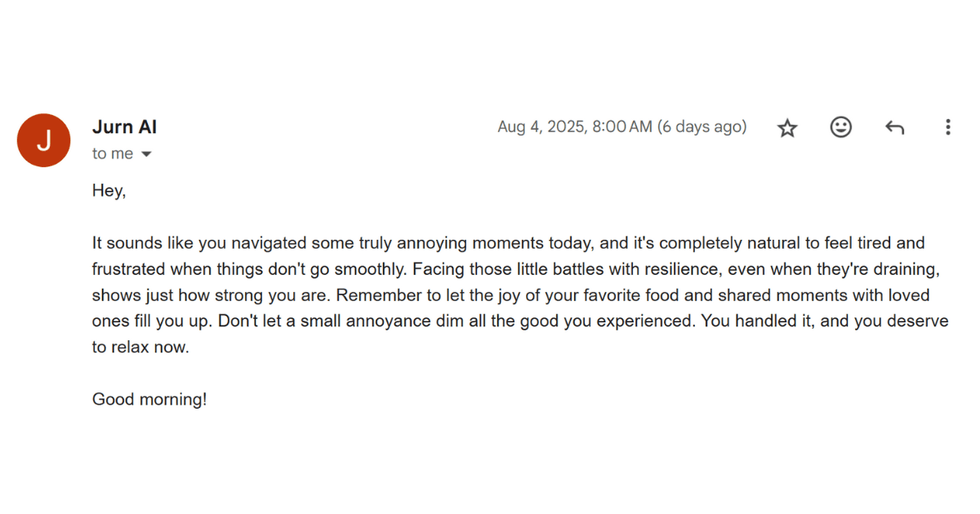Open the three-dot More options menu
This screenshot has width=980, height=514.
pyautogui.click(x=947, y=127)
